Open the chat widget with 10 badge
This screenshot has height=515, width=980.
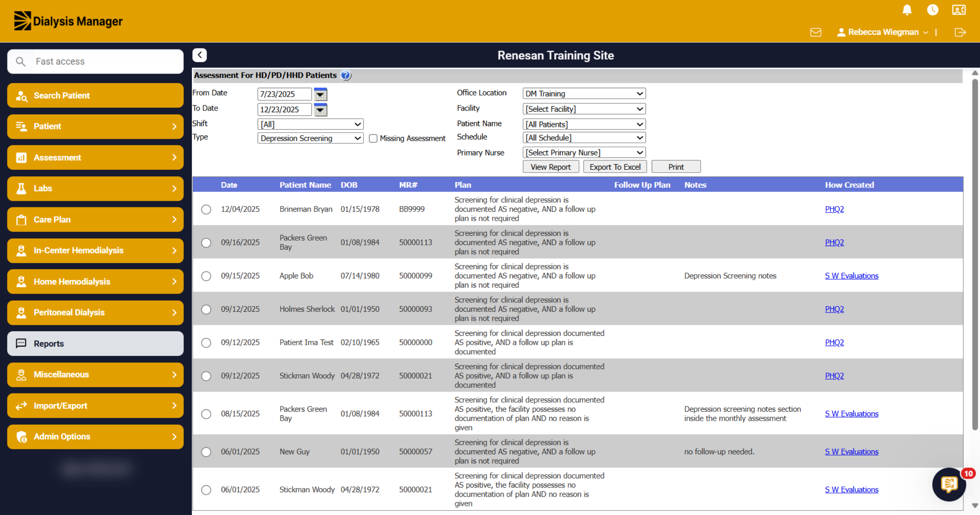tap(949, 484)
